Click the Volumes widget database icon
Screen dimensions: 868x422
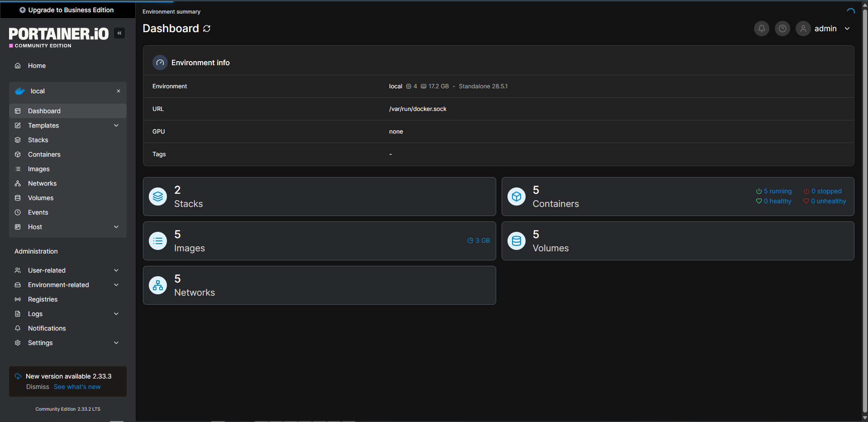[516, 241]
